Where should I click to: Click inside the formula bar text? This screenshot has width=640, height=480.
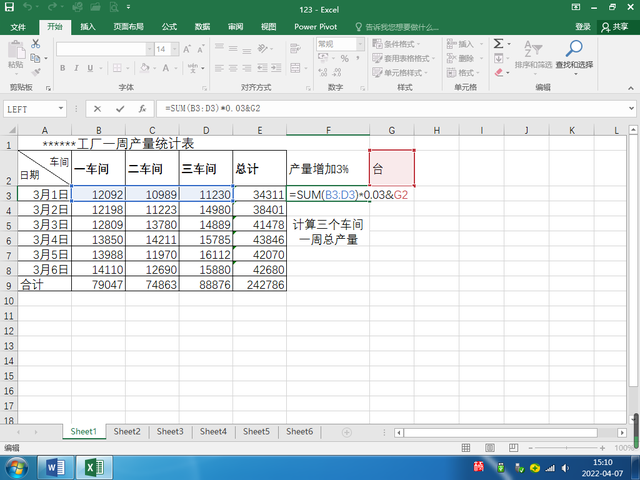(x=213, y=109)
